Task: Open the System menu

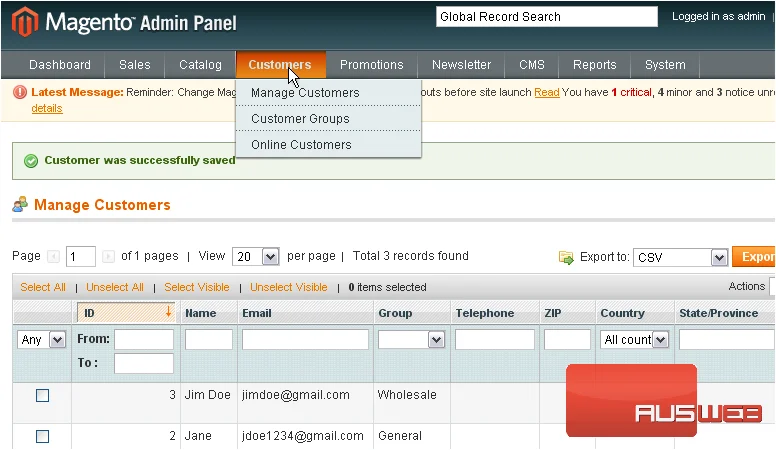Action: (665, 65)
